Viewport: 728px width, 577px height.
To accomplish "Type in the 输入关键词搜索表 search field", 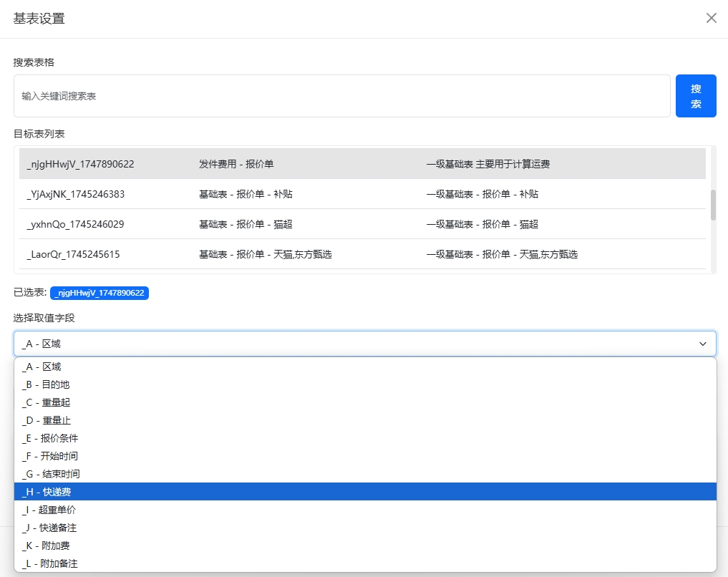I will pyautogui.click(x=341, y=96).
